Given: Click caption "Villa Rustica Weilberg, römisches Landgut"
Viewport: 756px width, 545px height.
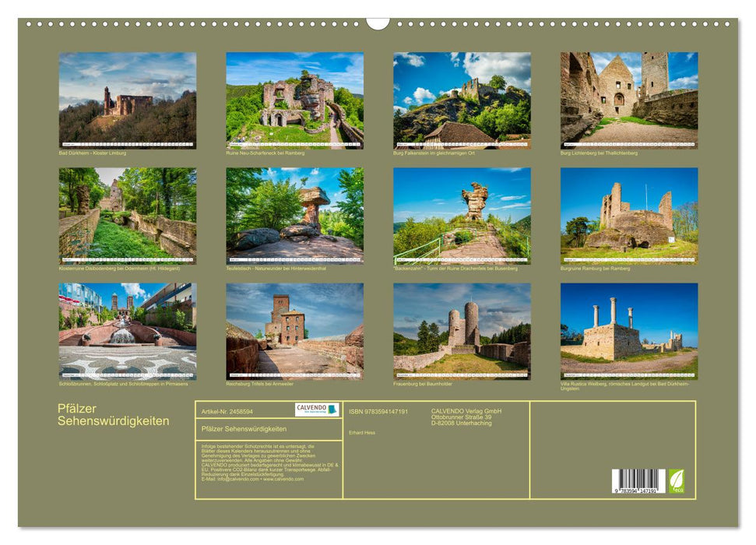Looking at the screenshot, I should click(x=625, y=386).
